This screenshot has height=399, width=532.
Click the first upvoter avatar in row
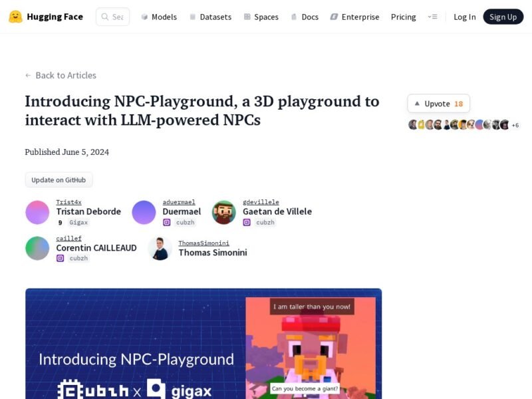412,125
